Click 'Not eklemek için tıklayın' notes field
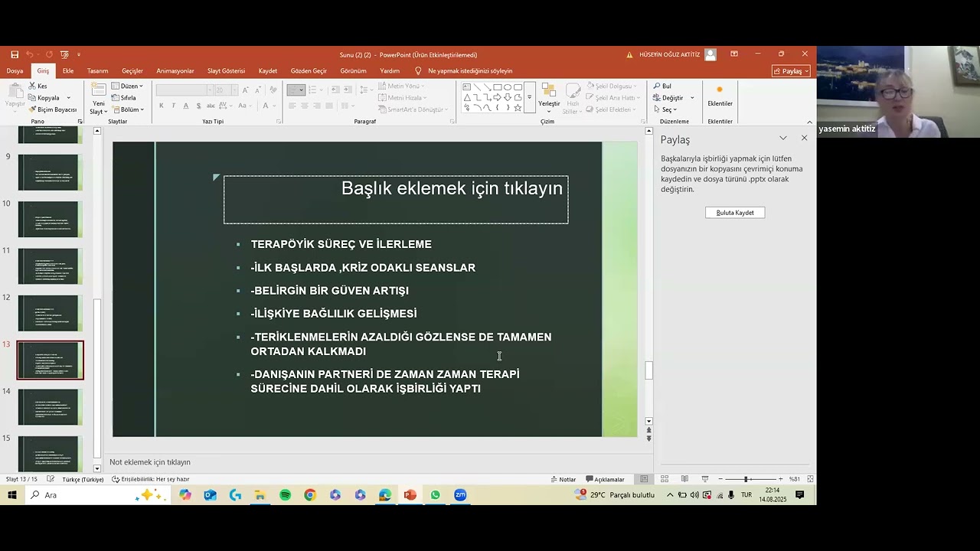Viewport: 980px width, 551px height. [150, 462]
